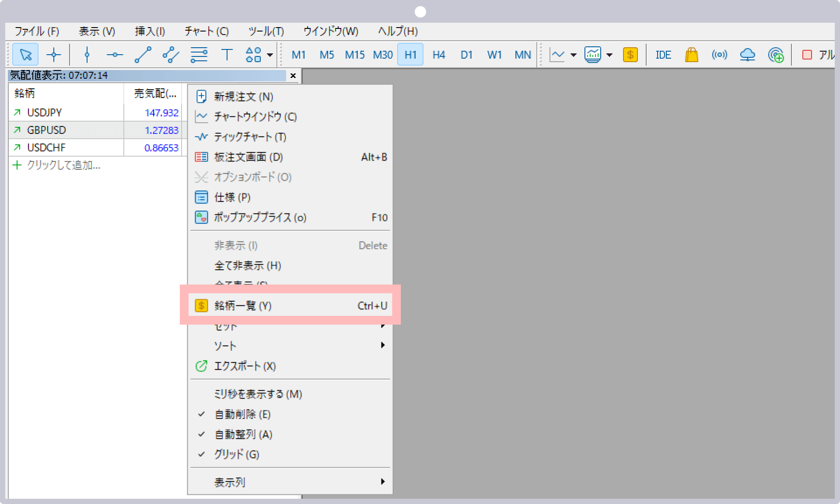The image size is (840, 504).
Task: Open the tick chart window
Action: pyautogui.click(x=250, y=137)
